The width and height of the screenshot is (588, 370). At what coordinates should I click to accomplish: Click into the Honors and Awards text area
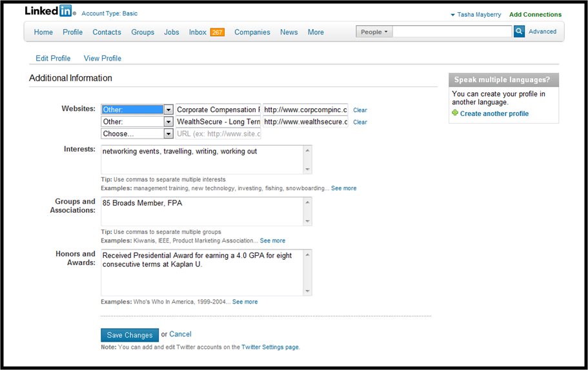tap(203, 273)
